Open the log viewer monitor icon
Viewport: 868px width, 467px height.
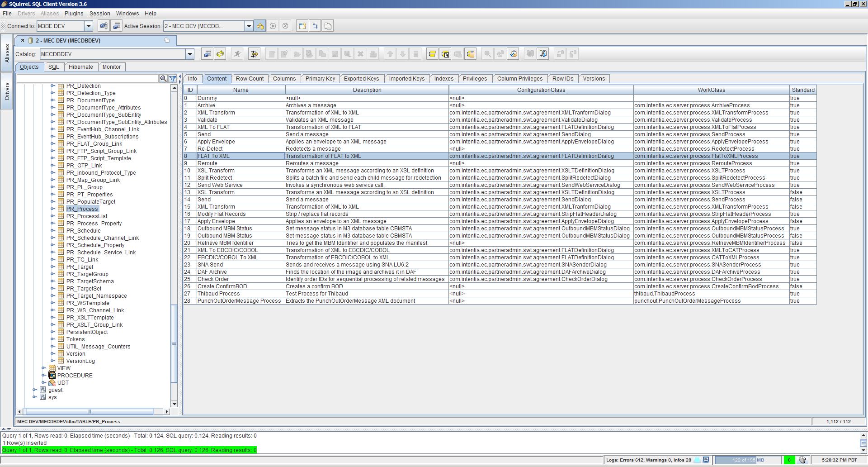coord(706,460)
